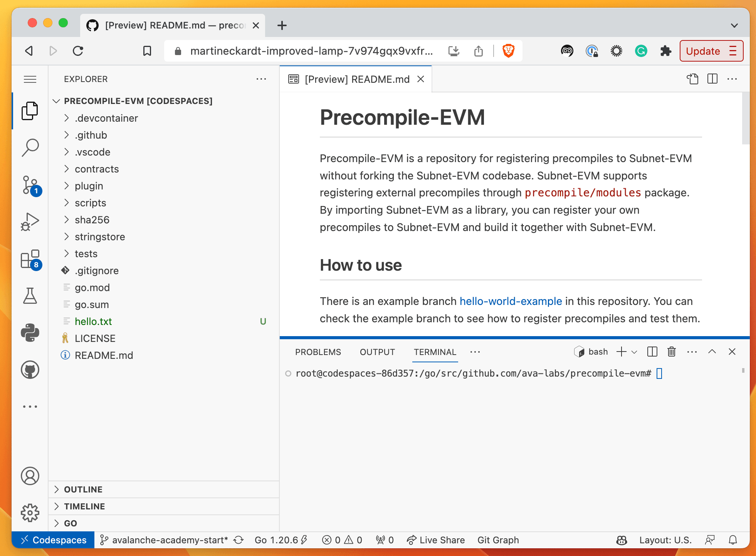Click share icon in address bar
The image size is (756, 556).
click(x=479, y=51)
